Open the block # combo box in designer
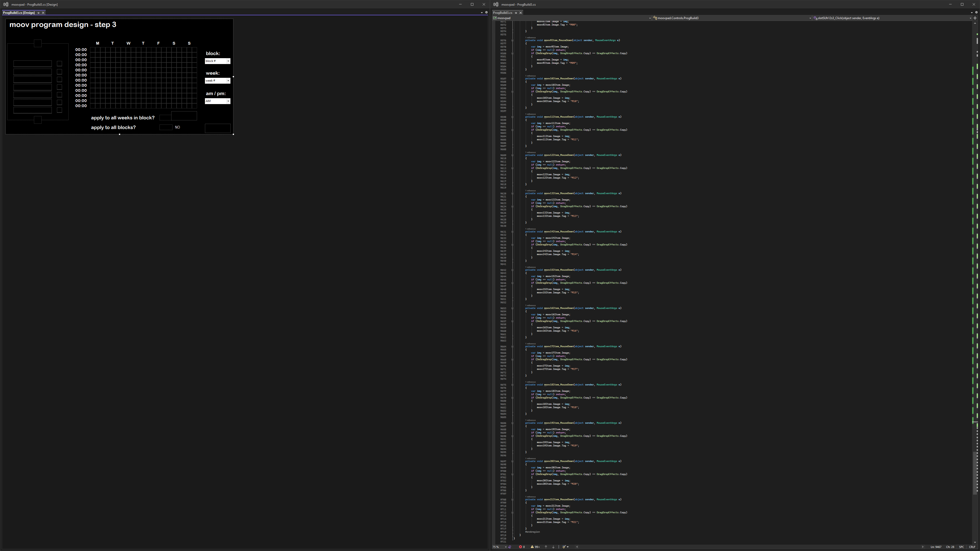Image resolution: width=980 pixels, height=551 pixels. tap(218, 61)
